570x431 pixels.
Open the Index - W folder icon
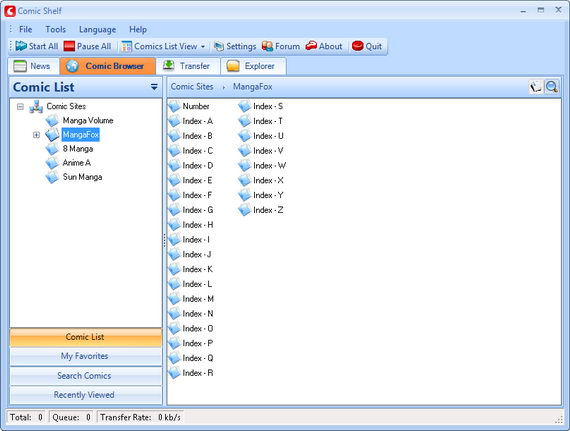[x=245, y=166]
